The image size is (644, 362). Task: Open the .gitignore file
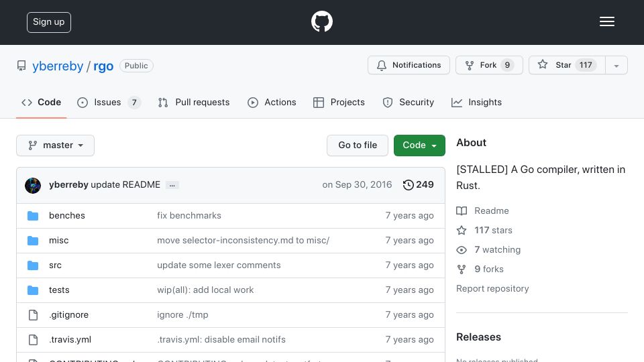[68, 315]
